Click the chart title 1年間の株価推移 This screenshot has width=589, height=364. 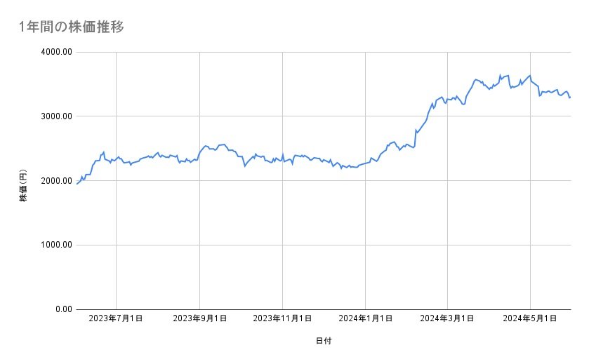[x=73, y=27]
